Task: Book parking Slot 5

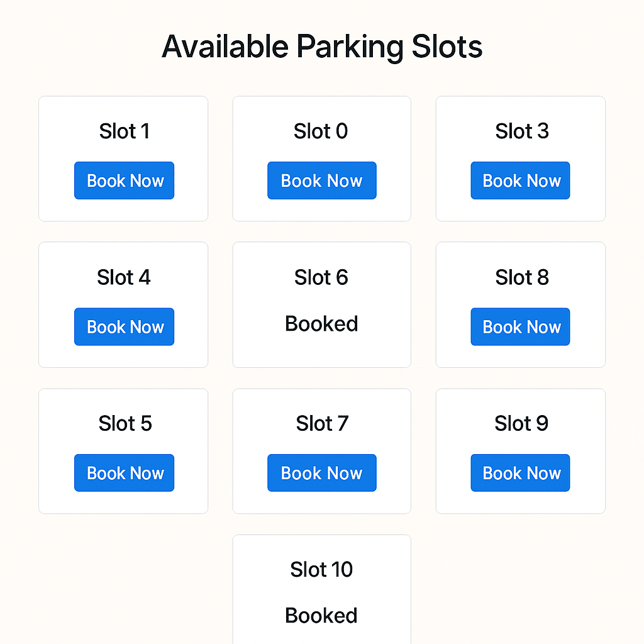Action: coord(124,472)
